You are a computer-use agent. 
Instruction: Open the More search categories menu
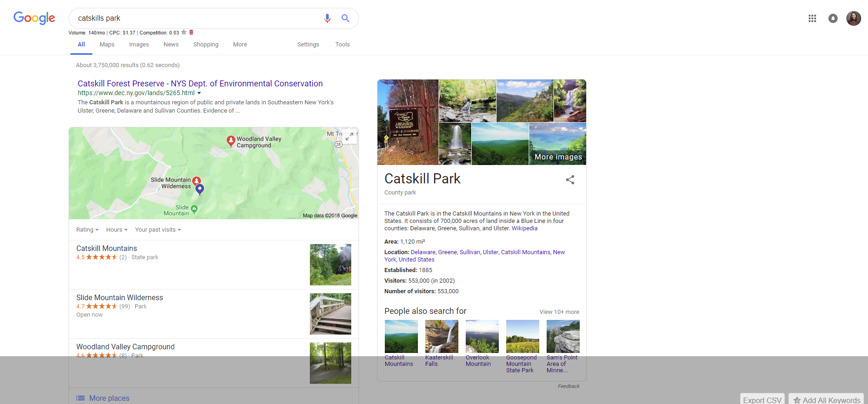(240, 45)
